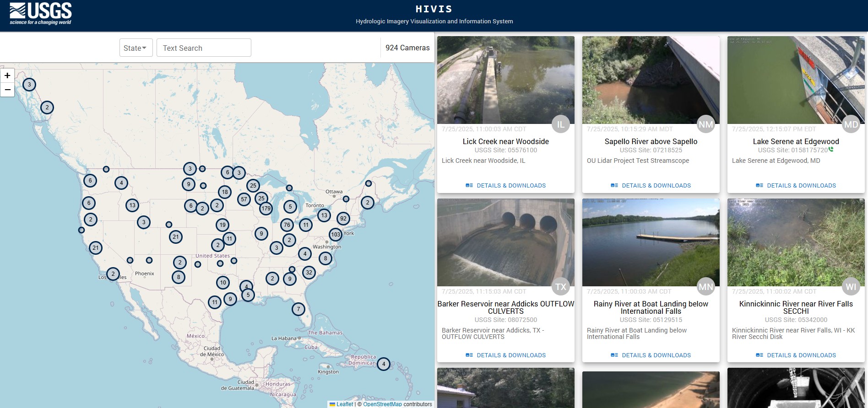Select the 21 cluster marker in California
This screenshot has width=868, height=408.
[96, 248]
